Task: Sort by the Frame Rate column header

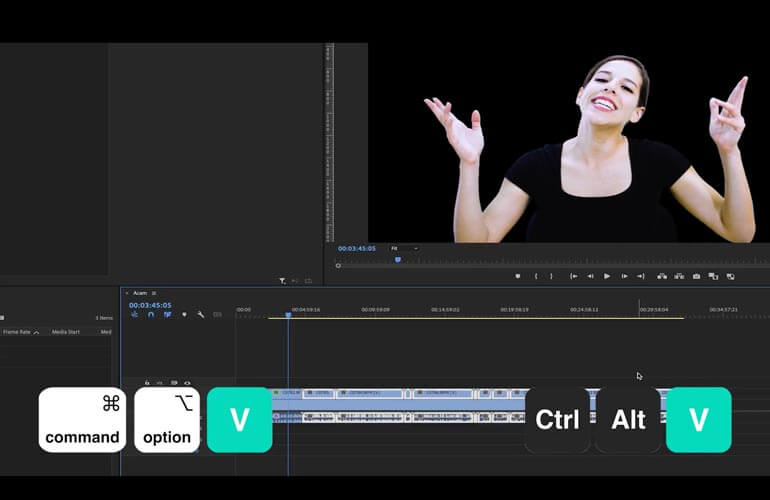Action: click(x=17, y=332)
